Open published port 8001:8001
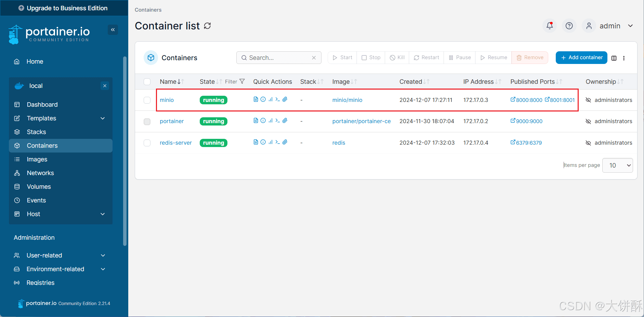This screenshot has width=644, height=317. pyautogui.click(x=560, y=100)
